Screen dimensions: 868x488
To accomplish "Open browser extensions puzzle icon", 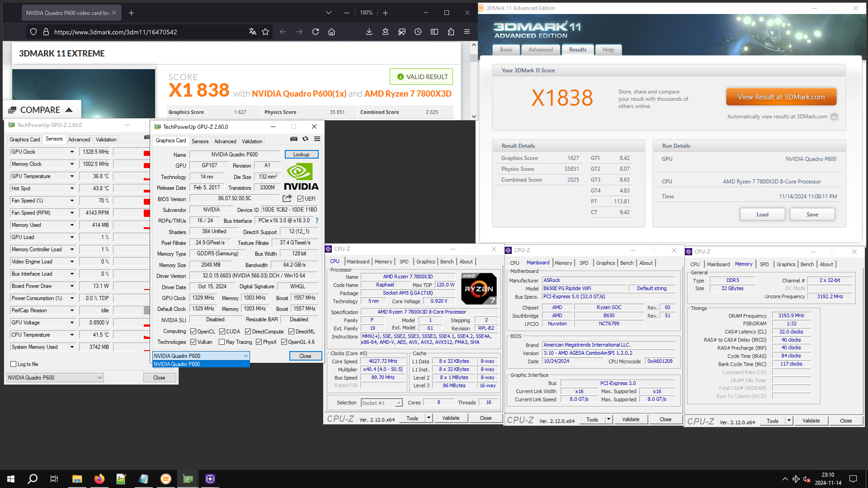I will pyautogui.click(x=451, y=32).
